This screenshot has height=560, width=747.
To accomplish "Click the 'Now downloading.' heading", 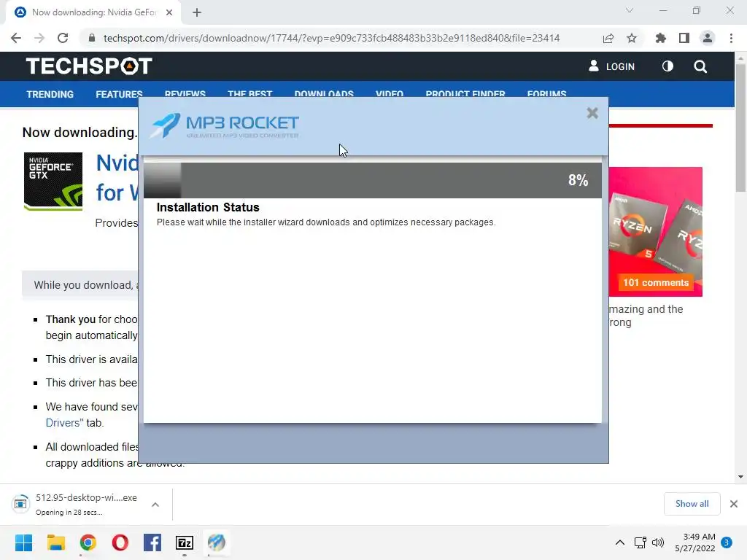I will (80, 133).
